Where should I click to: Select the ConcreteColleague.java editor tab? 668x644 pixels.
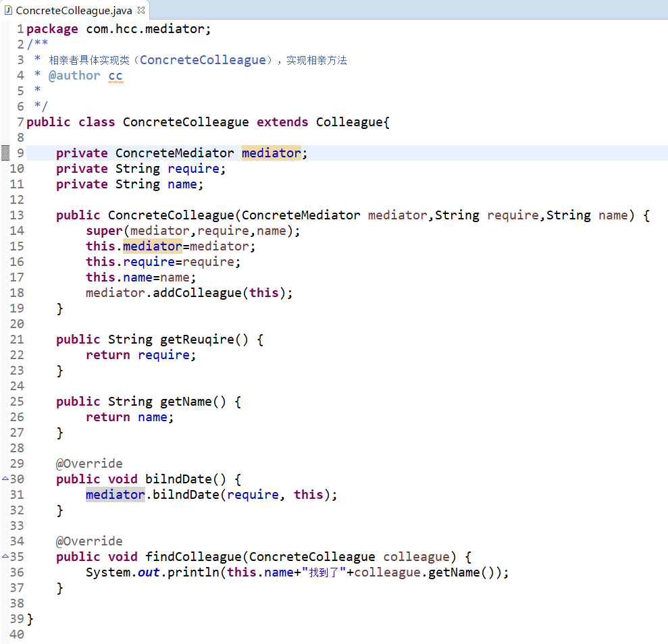tap(74, 10)
